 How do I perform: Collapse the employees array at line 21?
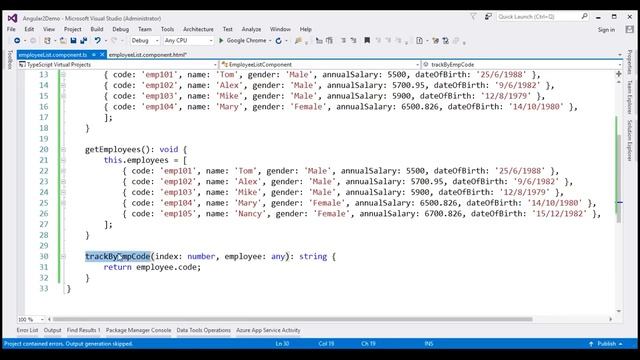63,160
